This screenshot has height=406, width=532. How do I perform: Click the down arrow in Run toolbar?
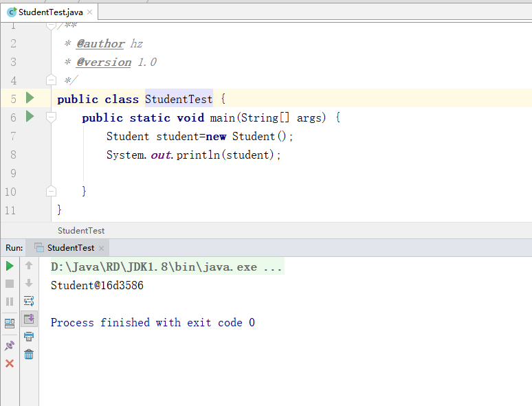pos(29,283)
